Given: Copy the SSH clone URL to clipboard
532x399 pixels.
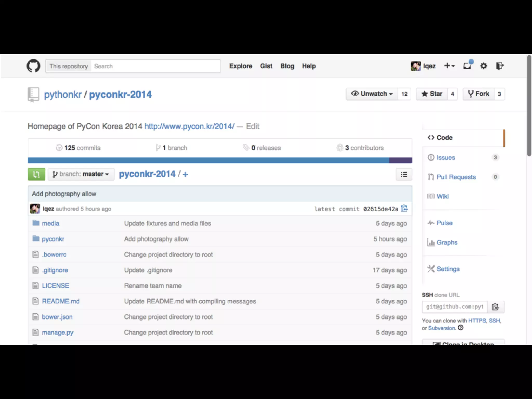Looking at the screenshot, I should 495,307.
